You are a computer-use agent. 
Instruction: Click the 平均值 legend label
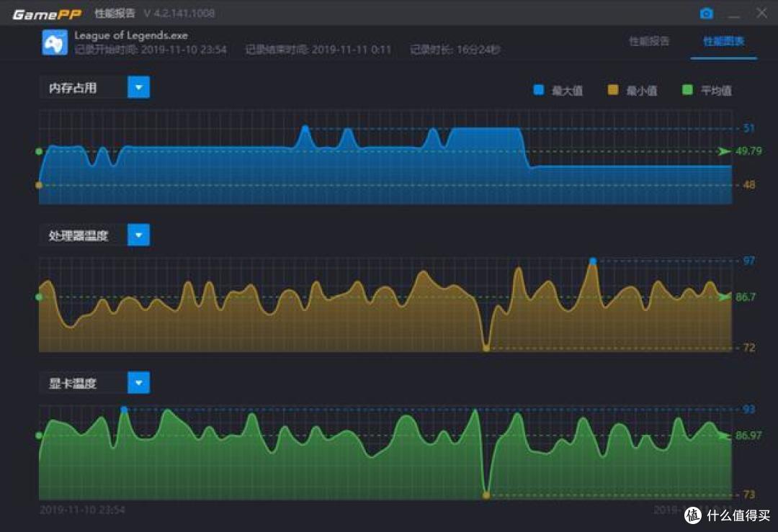pos(716,91)
